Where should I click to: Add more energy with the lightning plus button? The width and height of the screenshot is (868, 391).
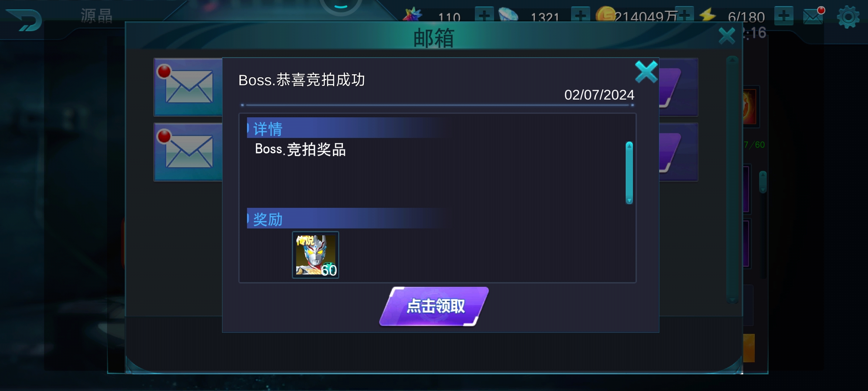point(784,16)
